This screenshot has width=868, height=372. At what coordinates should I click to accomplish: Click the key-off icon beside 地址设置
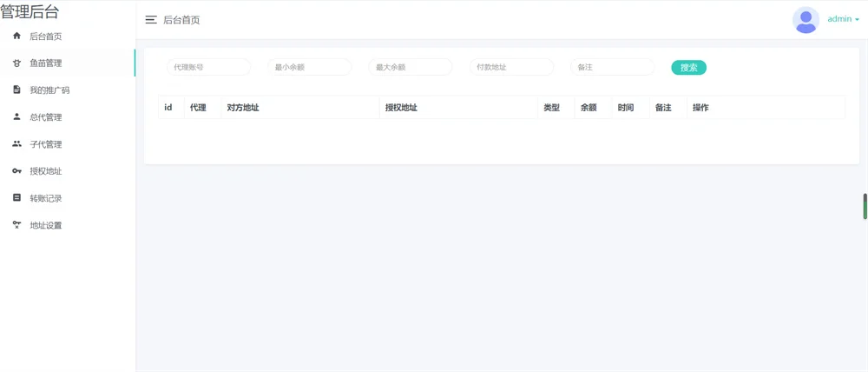click(16, 225)
